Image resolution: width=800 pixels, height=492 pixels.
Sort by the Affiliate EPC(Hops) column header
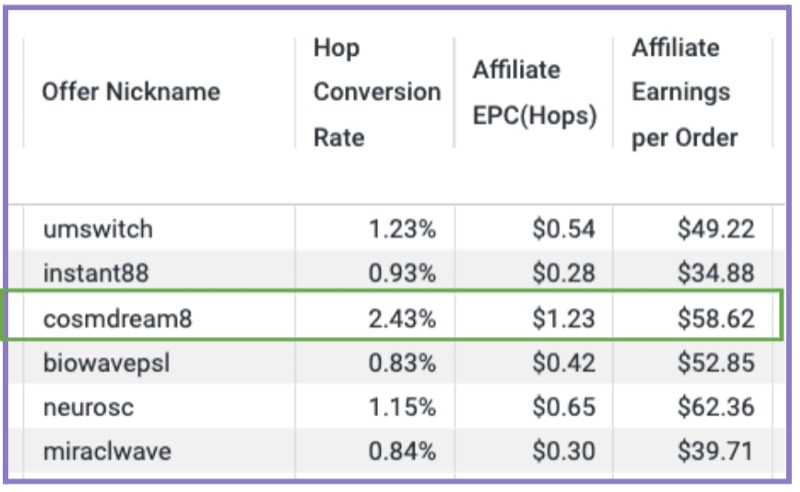pos(534,92)
